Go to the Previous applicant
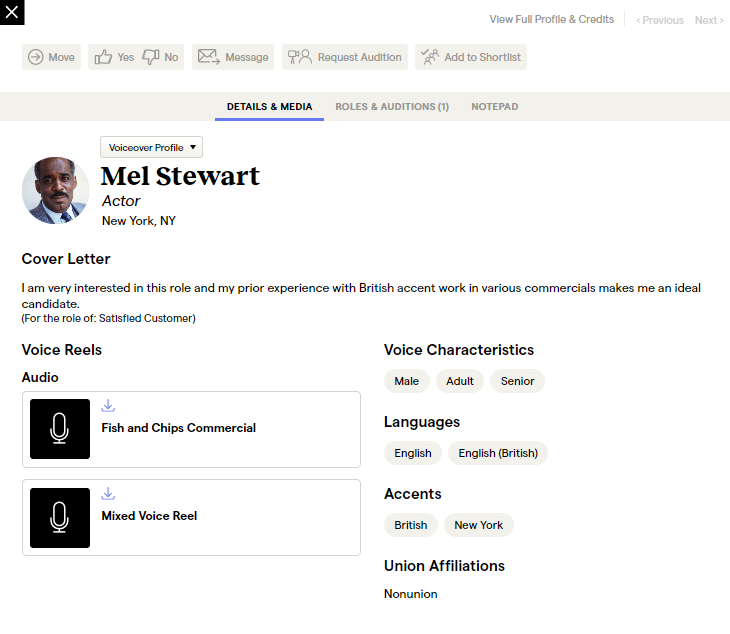 point(660,20)
